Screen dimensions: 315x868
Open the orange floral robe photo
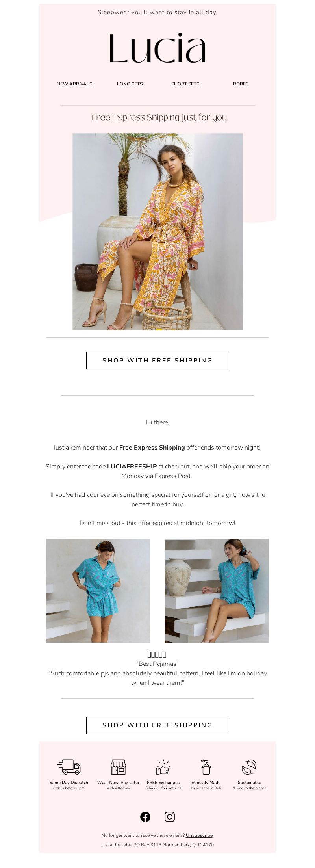157,232
